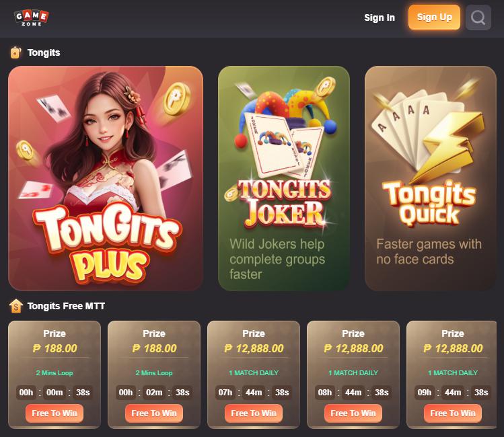This screenshot has width=504, height=437.
Task: Click the Game Zone logo
Action: click(32, 18)
